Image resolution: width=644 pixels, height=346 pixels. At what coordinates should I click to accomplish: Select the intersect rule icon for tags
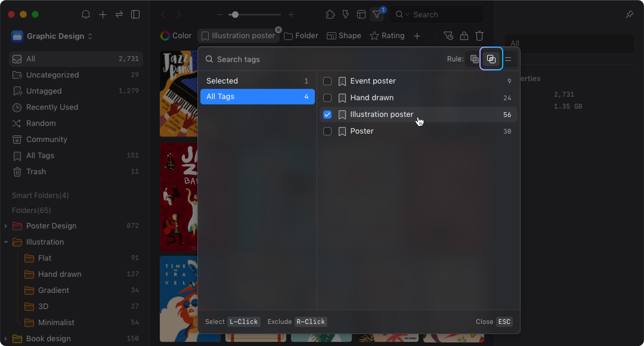pyautogui.click(x=491, y=59)
